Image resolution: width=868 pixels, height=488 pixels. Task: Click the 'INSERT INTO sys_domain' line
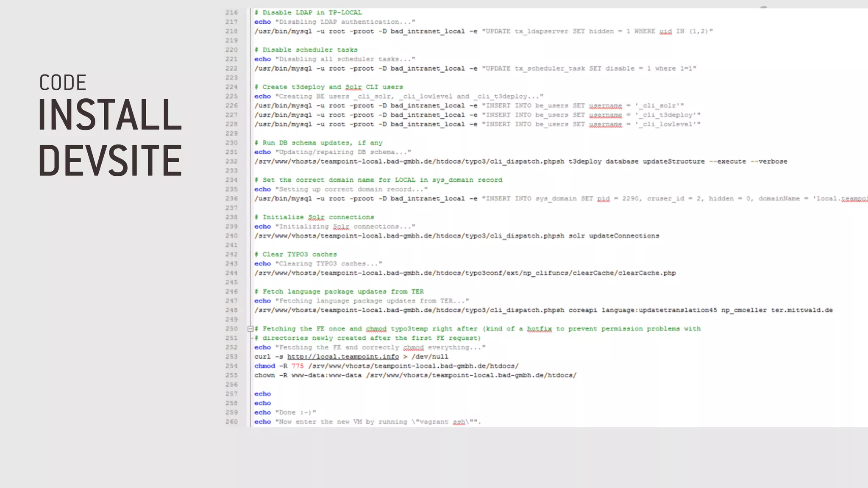(x=561, y=199)
